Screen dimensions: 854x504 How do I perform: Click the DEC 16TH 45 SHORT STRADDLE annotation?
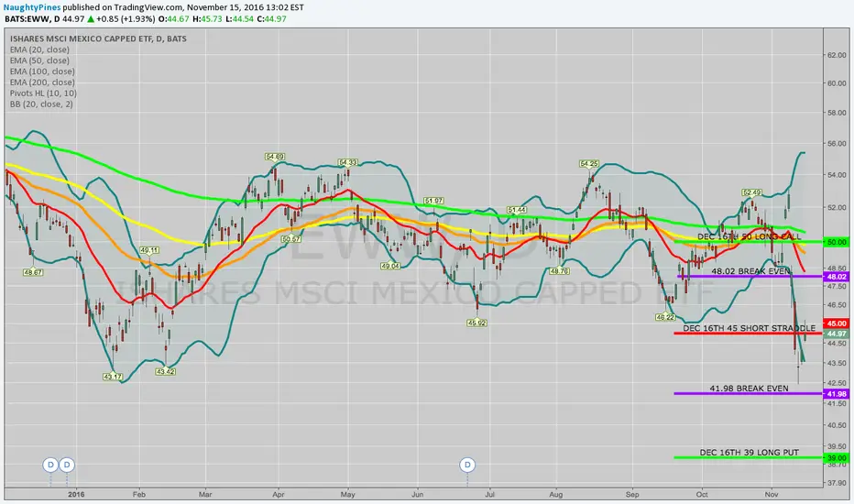click(x=749, y=328)
